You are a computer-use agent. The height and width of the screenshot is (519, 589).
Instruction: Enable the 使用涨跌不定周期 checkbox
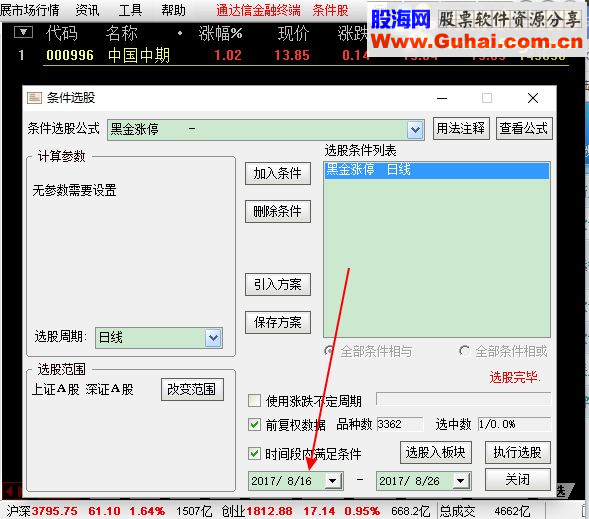pyautogui.click(x=254, y=400)
